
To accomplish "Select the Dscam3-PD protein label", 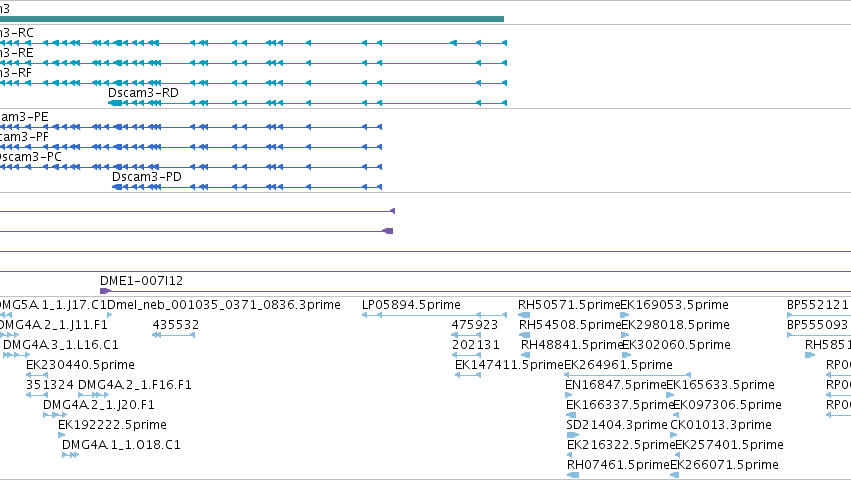I will tap(147, 177).
